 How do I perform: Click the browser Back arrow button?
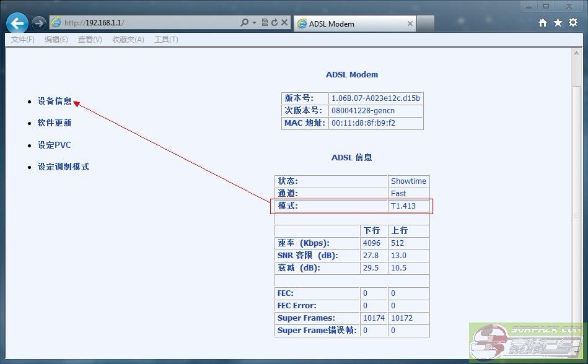click(17, 23)
